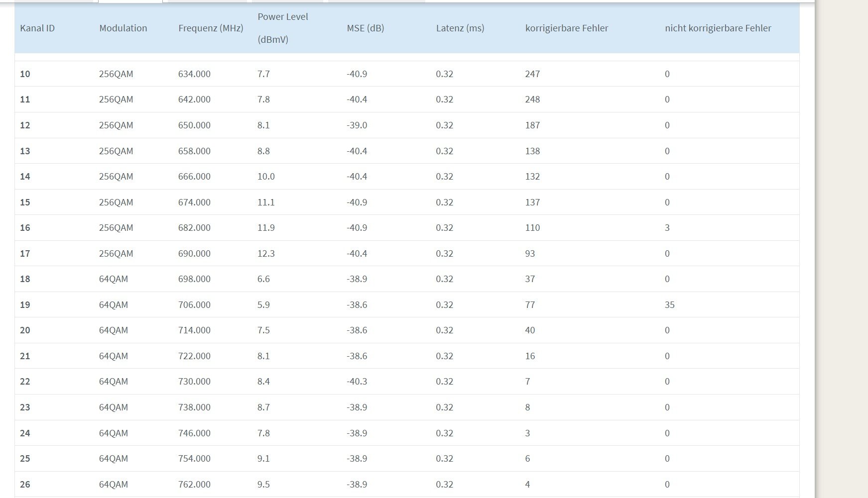
Task: Select Kanal ID 13 cell
Action: point(25,151)
